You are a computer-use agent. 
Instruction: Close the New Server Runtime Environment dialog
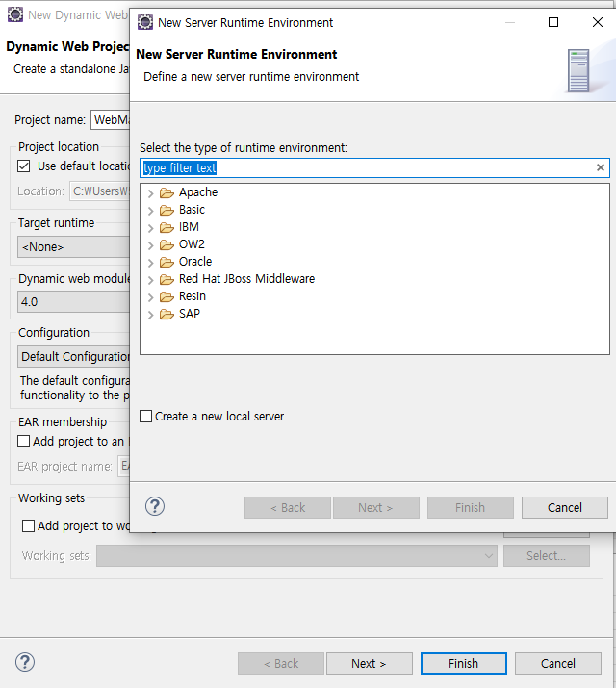click(x=597, y=22)
